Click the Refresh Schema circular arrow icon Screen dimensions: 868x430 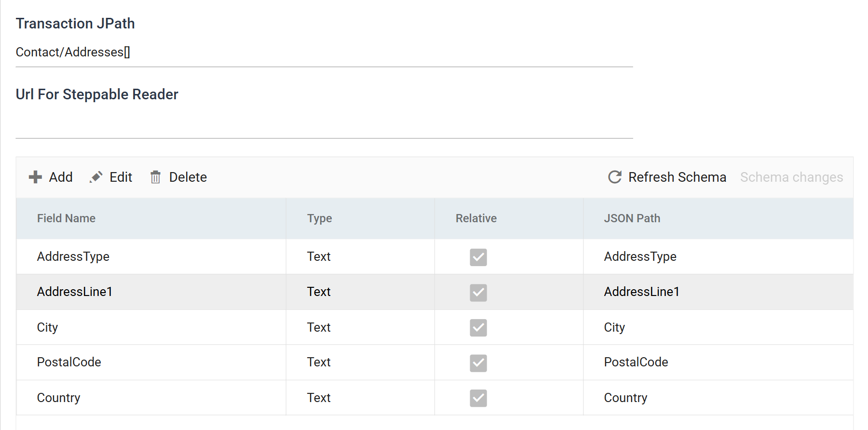click(615, 177)
